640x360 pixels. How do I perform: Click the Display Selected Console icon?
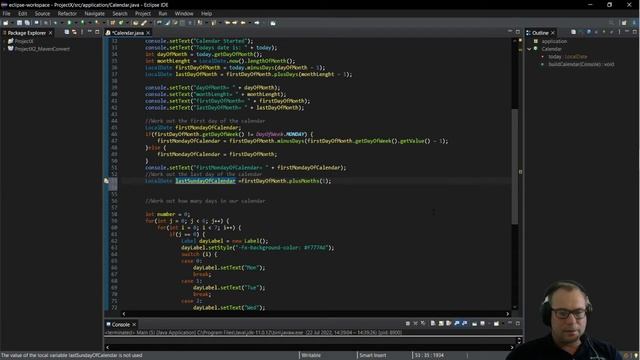[x=482, y=323]
